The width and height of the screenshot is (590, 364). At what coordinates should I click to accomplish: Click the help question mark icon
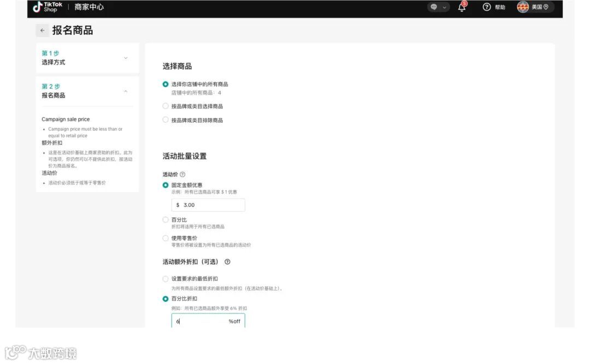(487, 7)
